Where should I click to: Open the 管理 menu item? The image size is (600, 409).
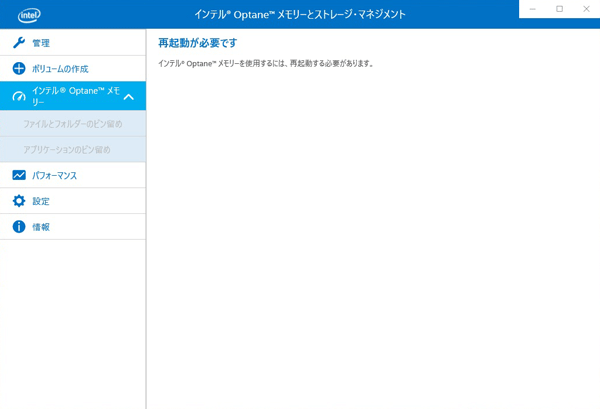tap(73, 42)
